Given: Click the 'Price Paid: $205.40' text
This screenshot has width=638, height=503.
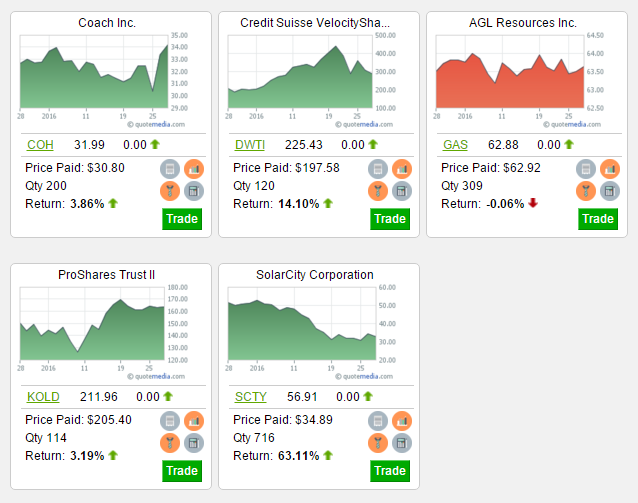Looking at the screenshot, I should (79, 420).
